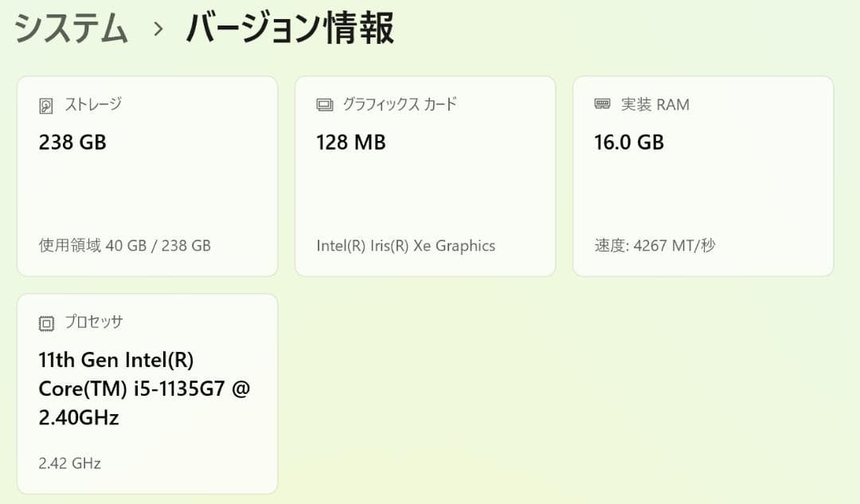Image resolution: width=860 pixels, height=504 pixels.
Task: Click the RAM tile's keyboard-style icon
Action: pos(602,104)
